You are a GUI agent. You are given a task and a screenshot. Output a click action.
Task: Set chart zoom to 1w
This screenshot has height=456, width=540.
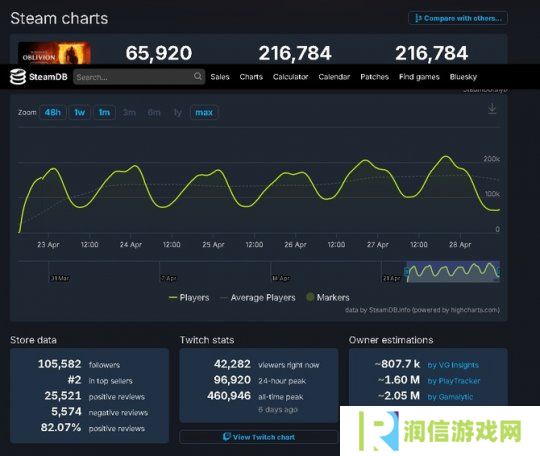click(x=80, y=112)
